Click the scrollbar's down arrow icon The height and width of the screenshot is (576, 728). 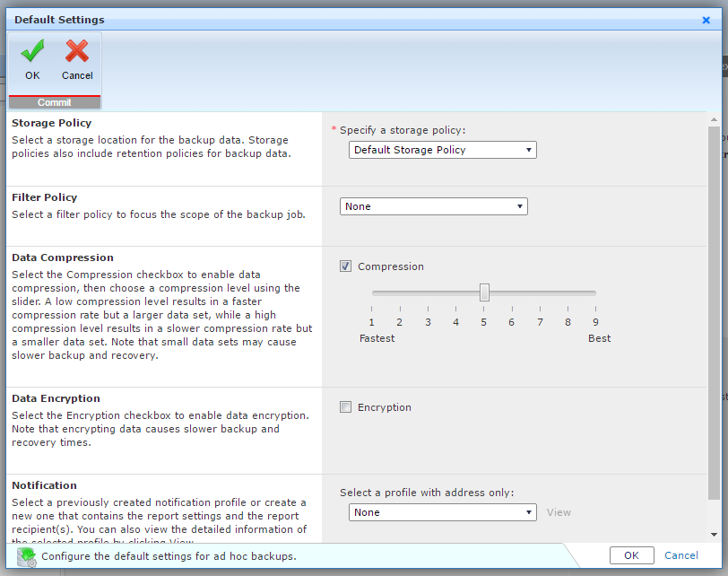(716, 535)
